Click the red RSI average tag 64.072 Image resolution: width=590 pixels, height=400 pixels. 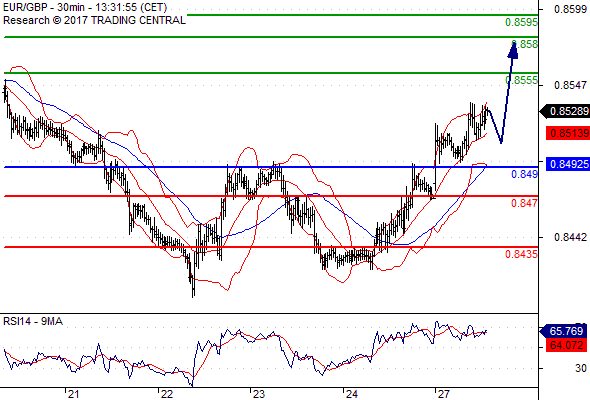(566, 345)
